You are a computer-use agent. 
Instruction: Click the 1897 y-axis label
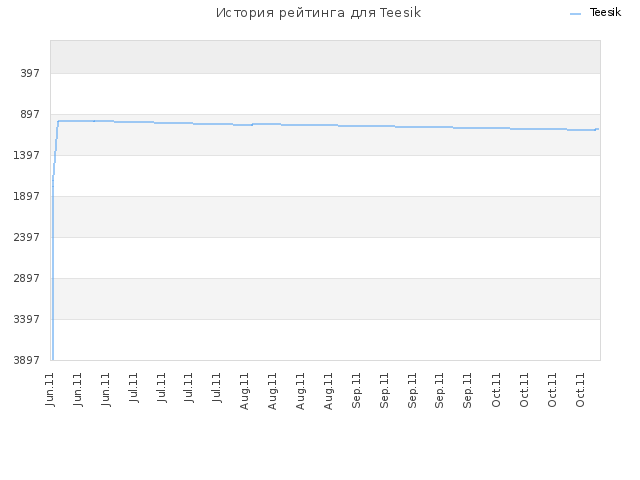tap(27, 196)
